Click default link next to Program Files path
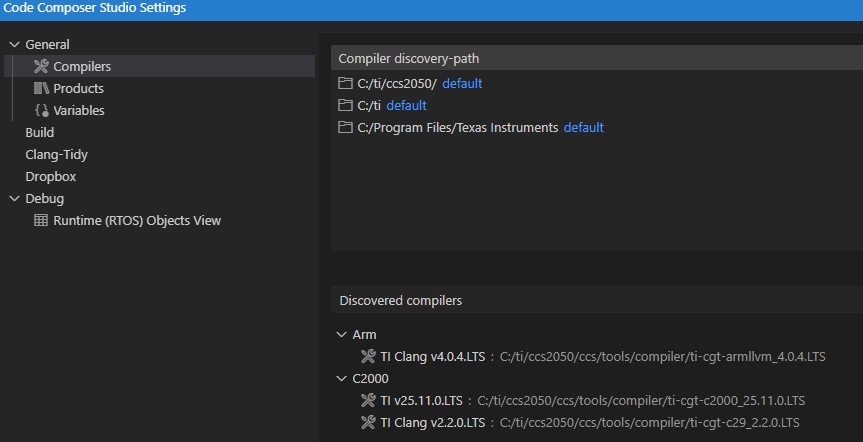Screen dimensions: 863x442 tap(584, 128)
